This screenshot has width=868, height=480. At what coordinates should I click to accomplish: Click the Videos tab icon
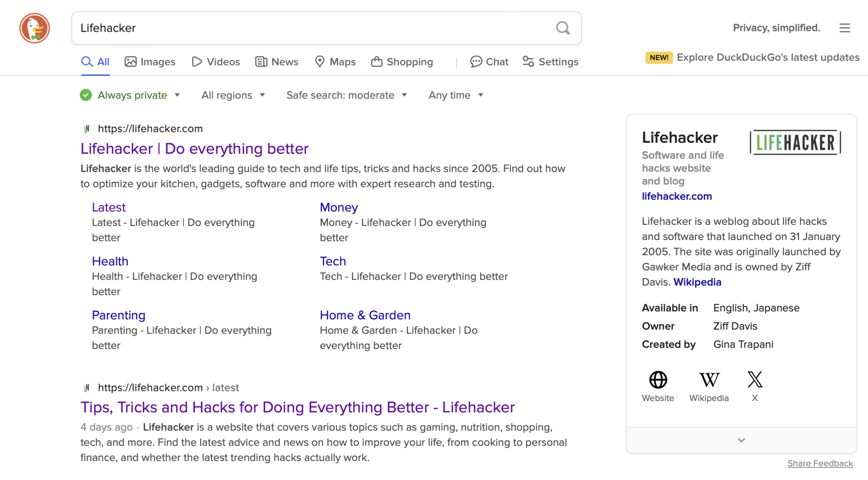pos(197,62)
